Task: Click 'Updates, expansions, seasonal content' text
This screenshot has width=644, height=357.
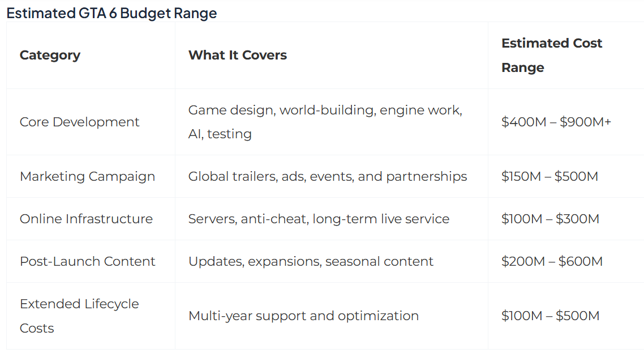Action: click(x=311, y=261)
